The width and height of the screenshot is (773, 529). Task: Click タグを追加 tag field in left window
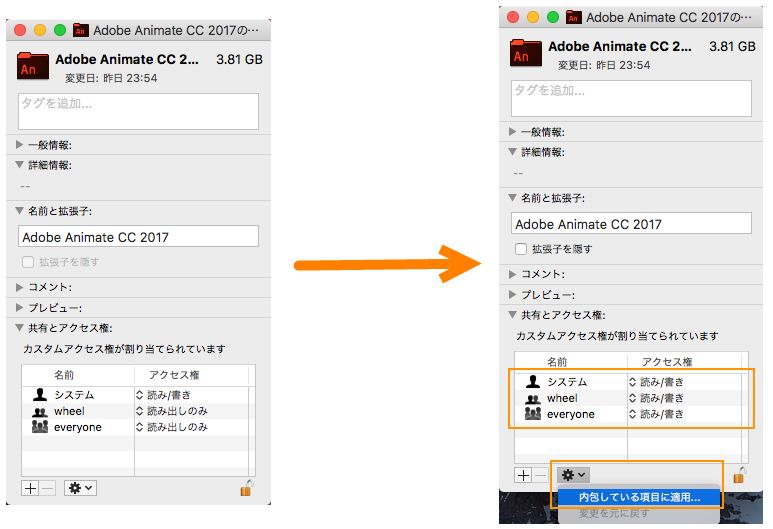coord(138,111)
